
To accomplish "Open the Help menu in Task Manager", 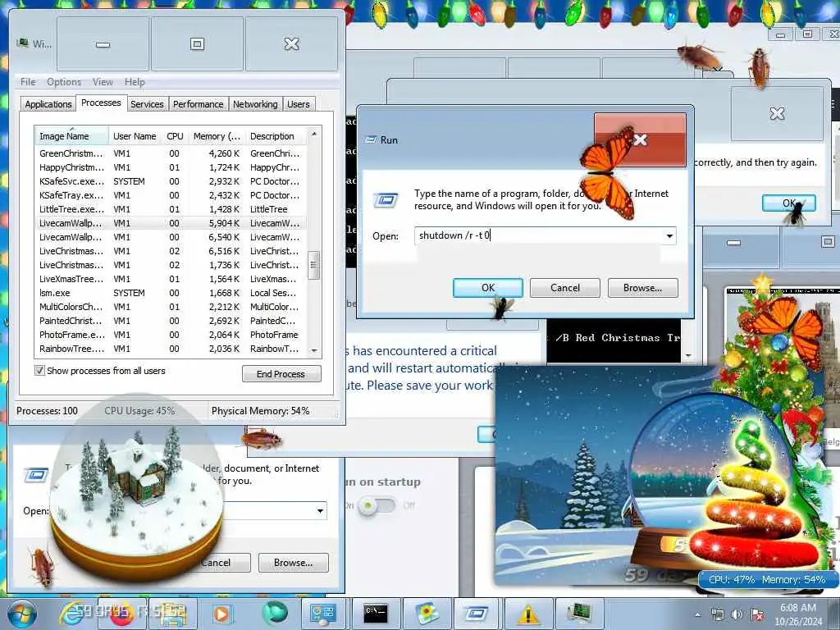I will click(135, 82).
